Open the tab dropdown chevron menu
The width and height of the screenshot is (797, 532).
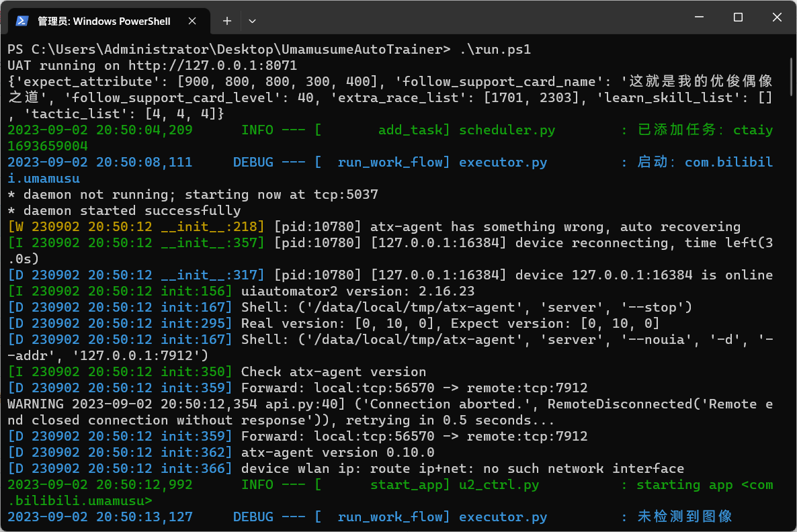click(252, 21)
